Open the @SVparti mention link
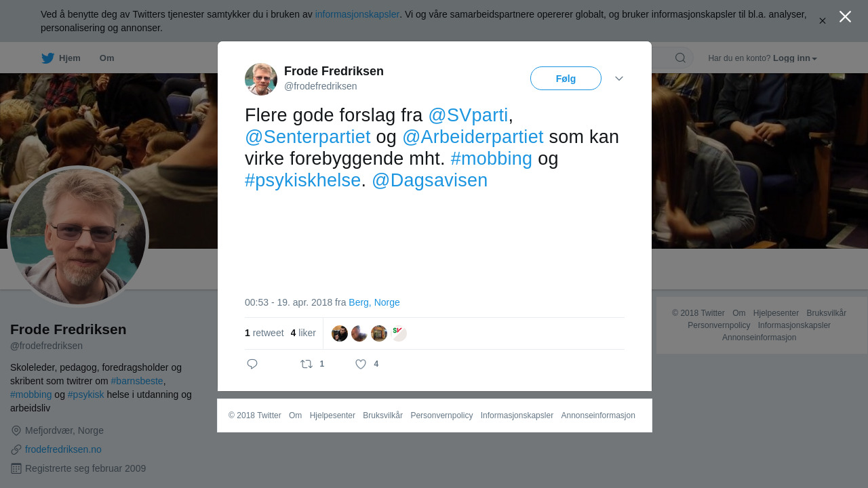This screenshot has width=868, height=488. pyautogui.click(x=468, y=115)
